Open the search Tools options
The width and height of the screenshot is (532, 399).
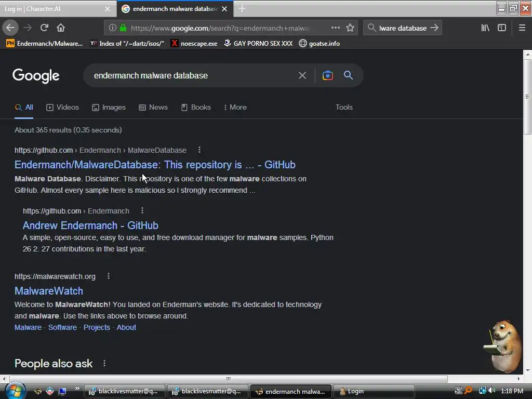pos(344,107)
